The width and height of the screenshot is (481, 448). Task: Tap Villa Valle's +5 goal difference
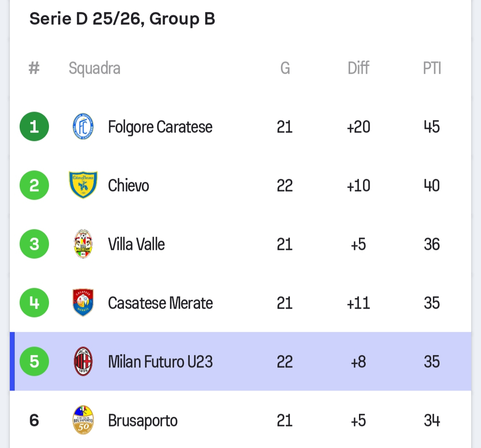358,244
